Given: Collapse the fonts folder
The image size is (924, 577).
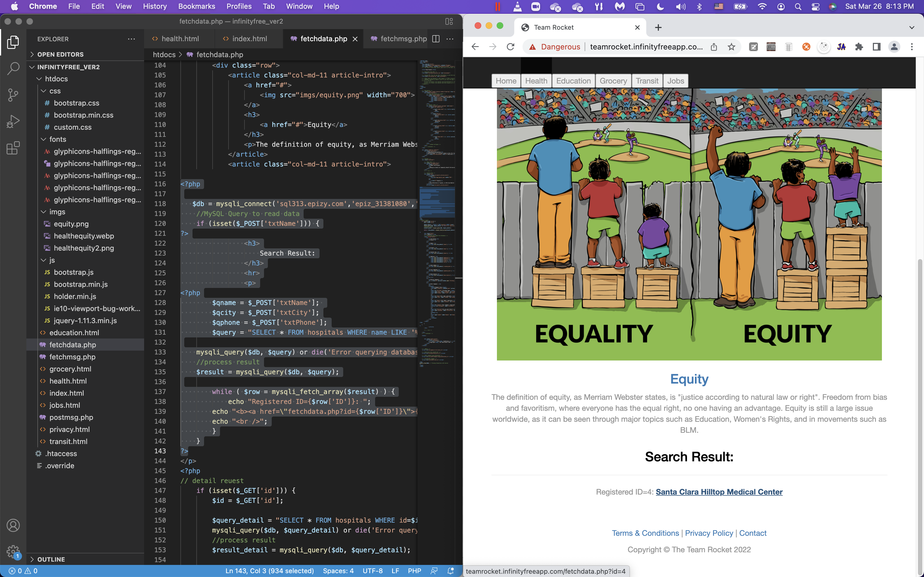Looking at the screenshot, I should pos(57,139).
